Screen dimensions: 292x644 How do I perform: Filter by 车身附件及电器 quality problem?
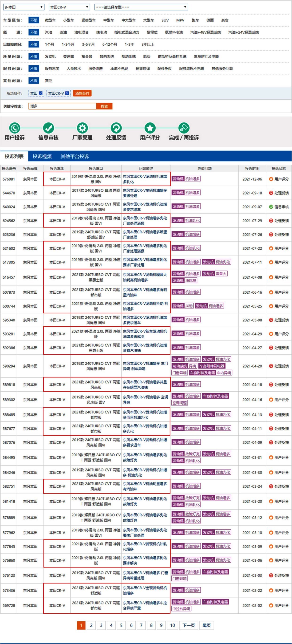coord(206,57)
